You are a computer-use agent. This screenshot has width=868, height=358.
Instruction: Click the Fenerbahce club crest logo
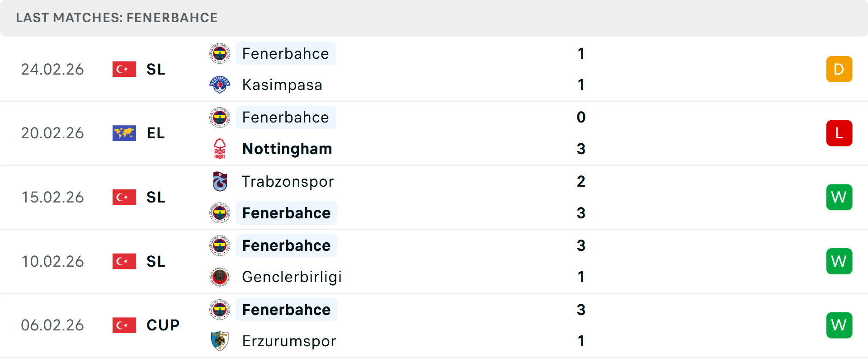coord(220,53)
